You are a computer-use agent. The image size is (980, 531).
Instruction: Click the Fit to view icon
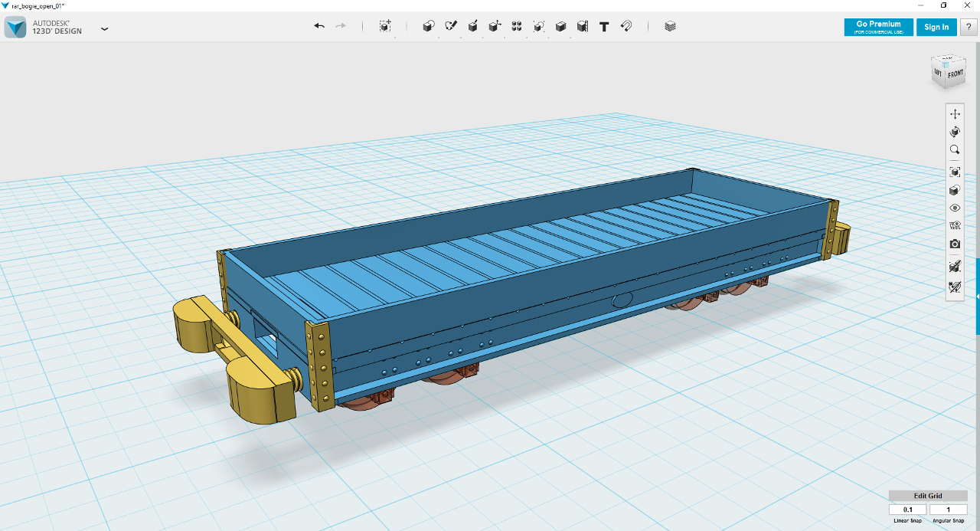(x=955, y=172)
